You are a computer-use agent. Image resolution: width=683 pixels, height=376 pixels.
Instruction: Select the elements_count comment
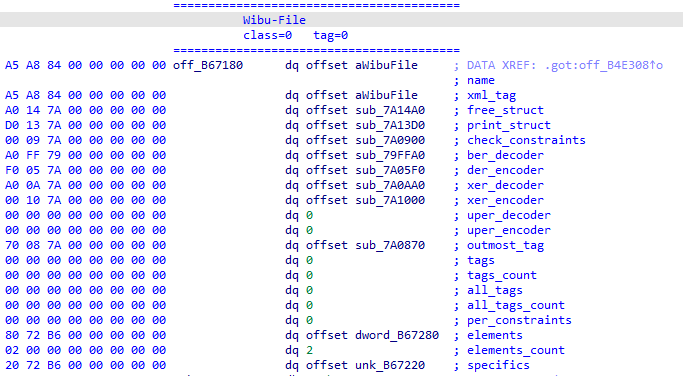516,350
